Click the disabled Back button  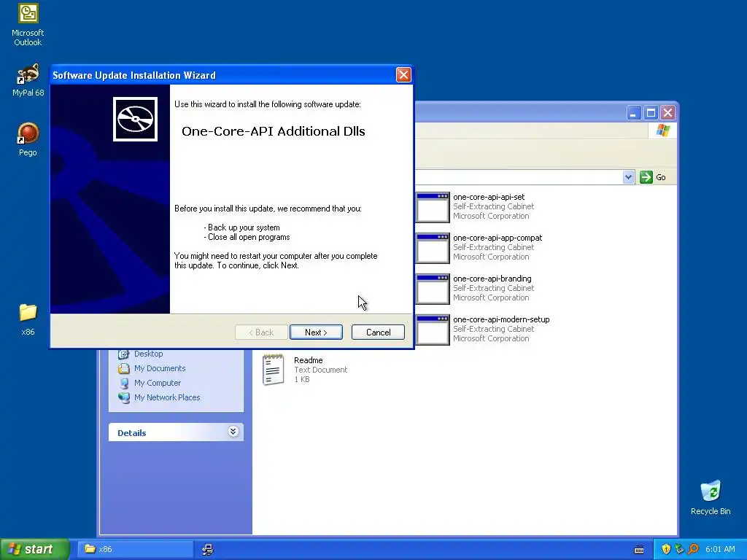coord(261,332)
